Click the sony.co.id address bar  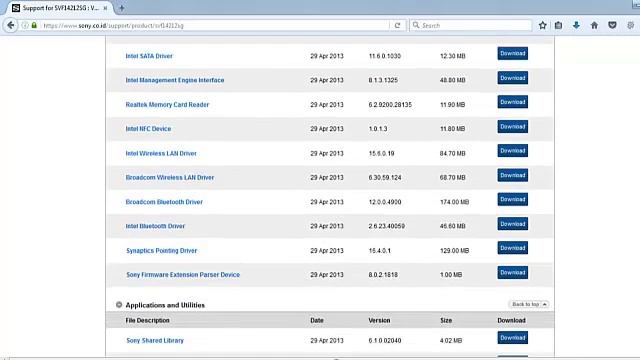click(215, 25)
